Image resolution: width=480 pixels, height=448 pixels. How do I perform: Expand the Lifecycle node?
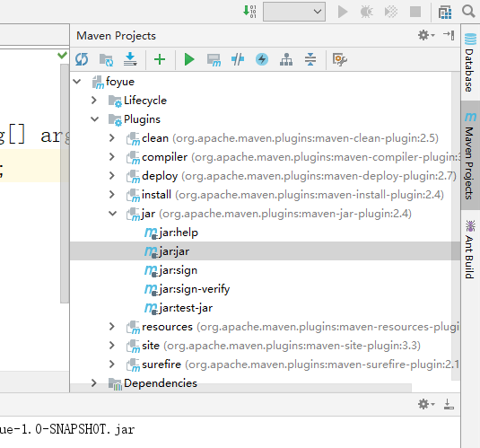click(93, 101)
